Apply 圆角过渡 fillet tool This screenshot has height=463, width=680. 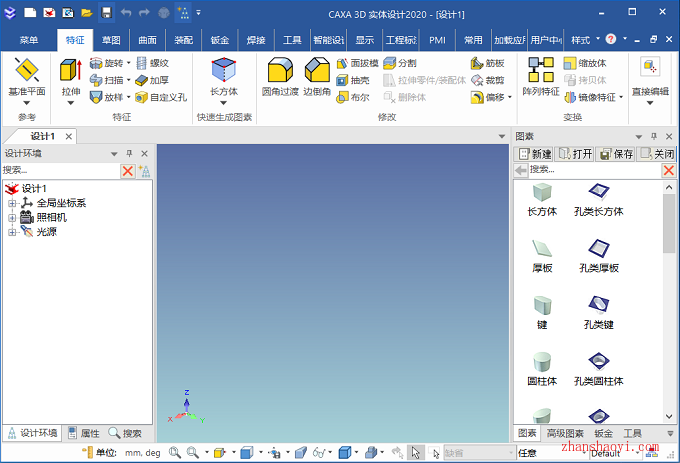[x=280, y=76]
